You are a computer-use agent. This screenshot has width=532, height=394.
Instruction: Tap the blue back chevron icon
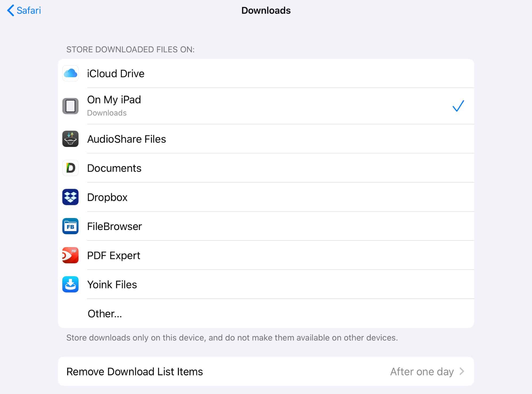(x=10, y=11)
